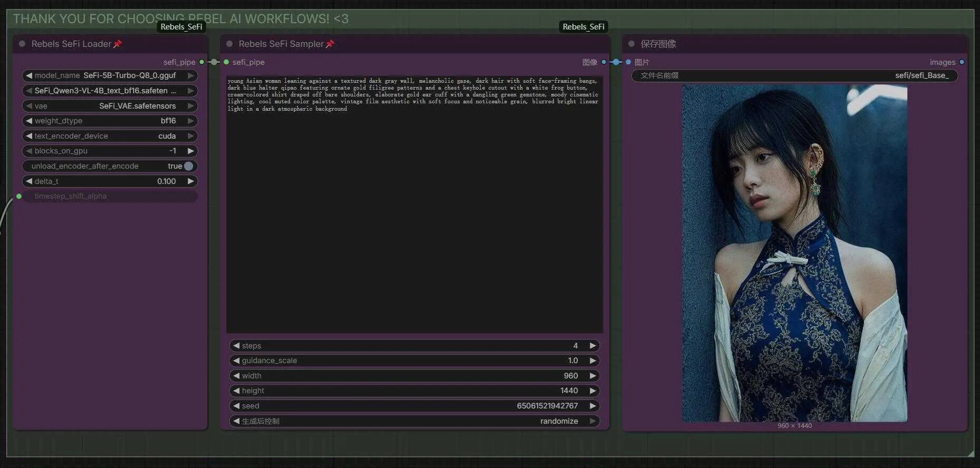The width and height of the screenshot is (980, 468).
Task: Click the filename prefix input field
Action: pos(794,75)
